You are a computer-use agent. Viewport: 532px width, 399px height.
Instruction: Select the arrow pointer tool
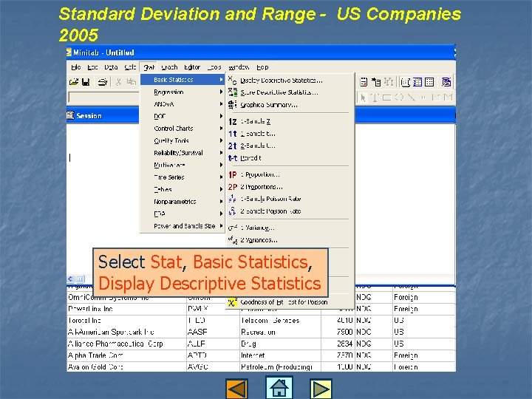click(x=363, y=98)
